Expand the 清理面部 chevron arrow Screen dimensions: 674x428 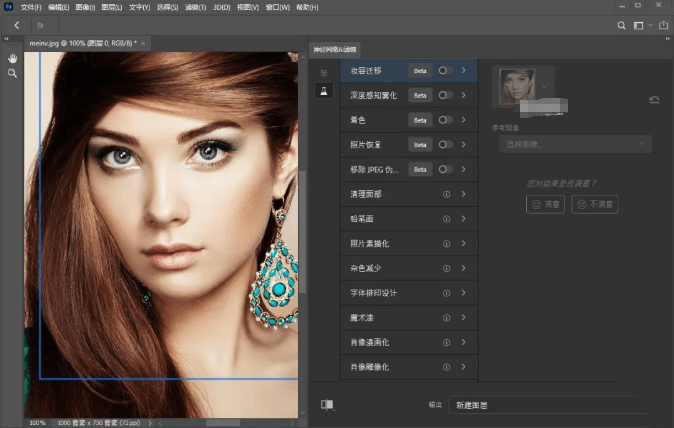point(463,194)
